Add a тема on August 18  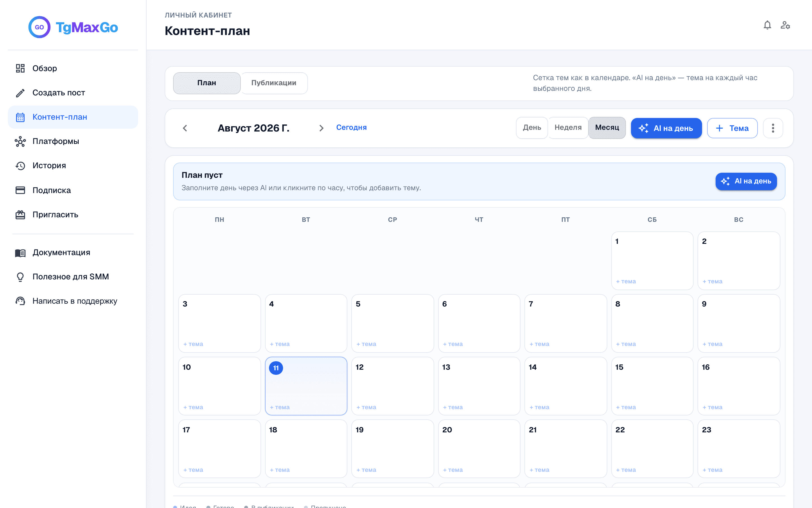tap(280, 470)
